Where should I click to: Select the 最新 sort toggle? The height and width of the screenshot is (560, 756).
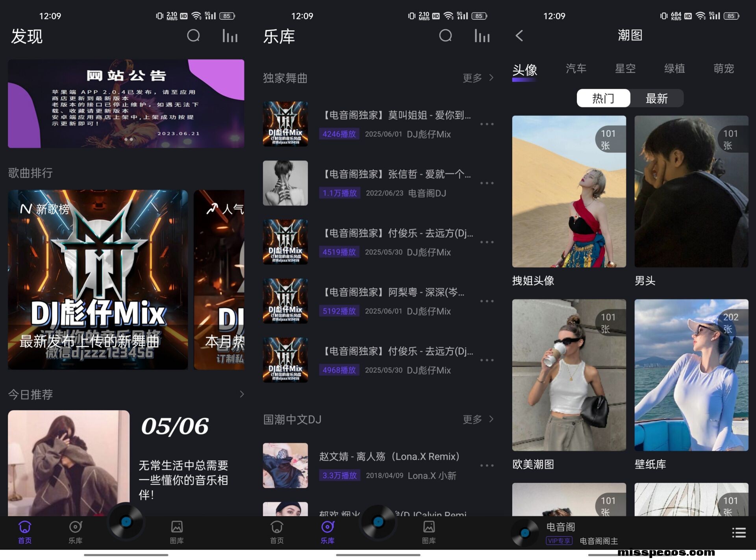coord(657,98)
